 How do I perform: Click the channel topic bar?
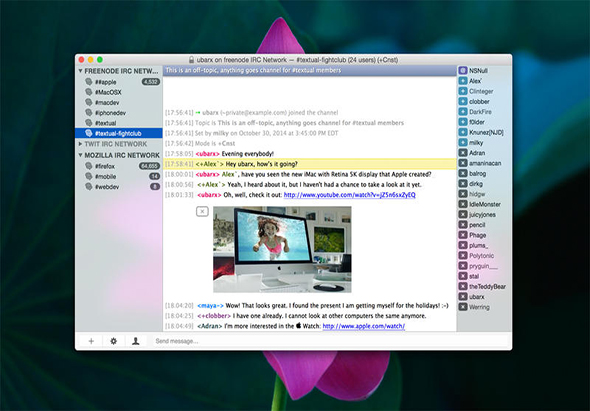(x=310, y=70)
